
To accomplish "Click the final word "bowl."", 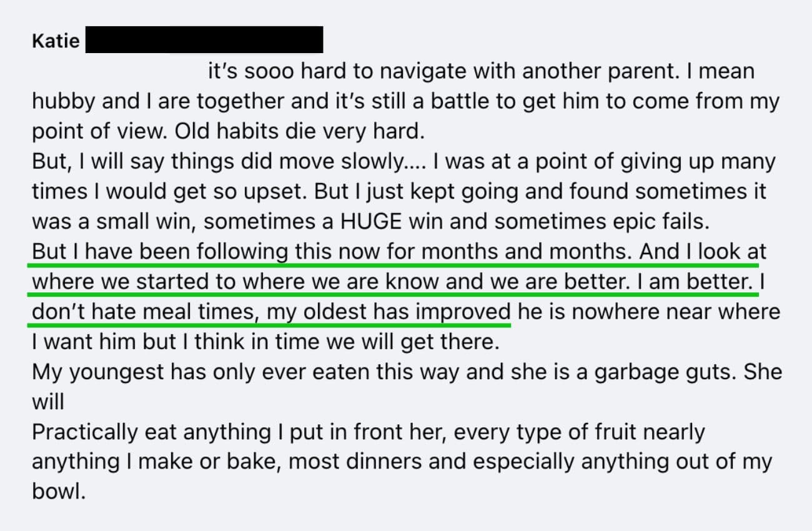I will click(x=58, y=492).
